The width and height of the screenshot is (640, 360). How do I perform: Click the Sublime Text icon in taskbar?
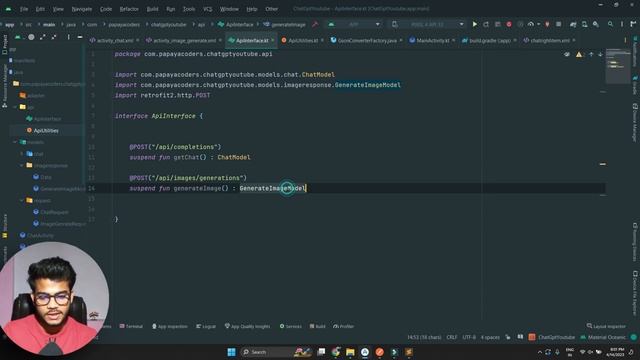tap(409, 352)
